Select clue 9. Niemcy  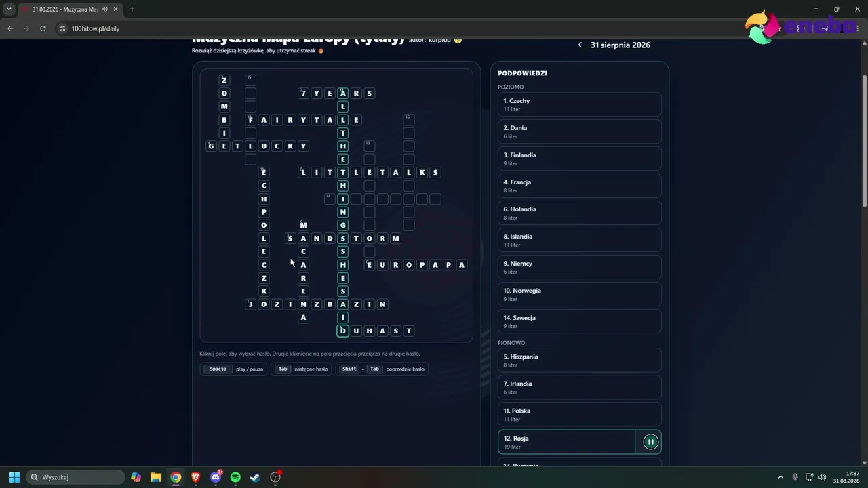pos(580,267)
